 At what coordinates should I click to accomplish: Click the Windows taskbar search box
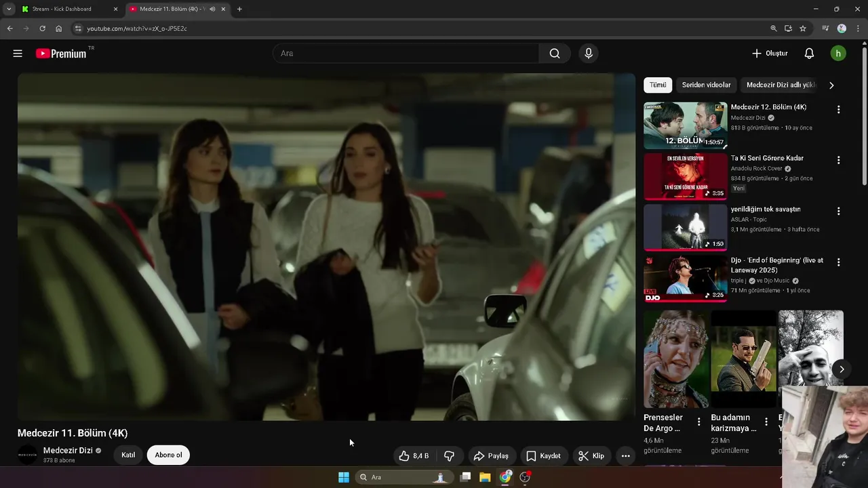(x=403, y=477)
